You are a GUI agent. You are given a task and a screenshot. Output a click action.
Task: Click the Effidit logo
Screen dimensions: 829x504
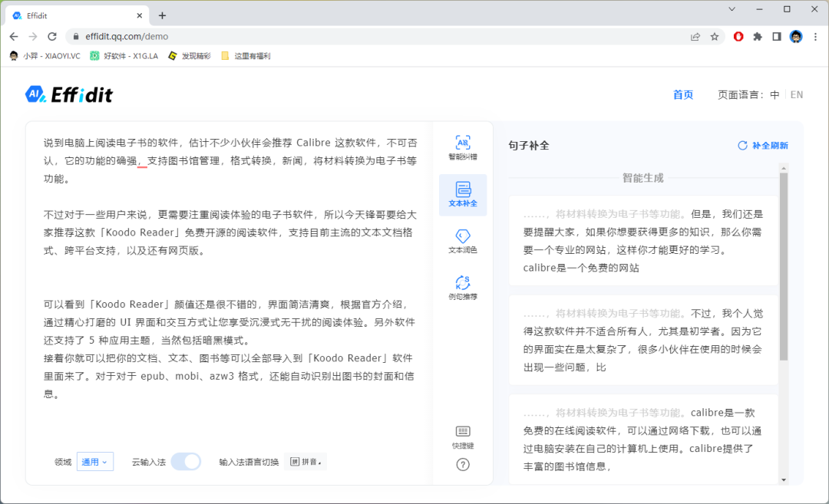point(69,94)
